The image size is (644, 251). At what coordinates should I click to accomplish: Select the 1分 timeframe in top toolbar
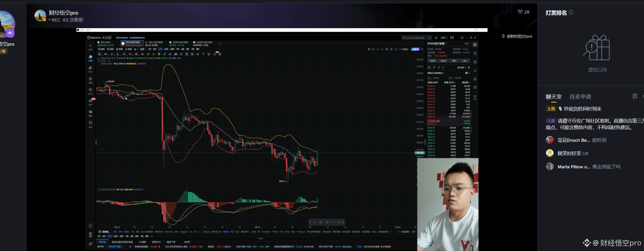pos(150,49)
